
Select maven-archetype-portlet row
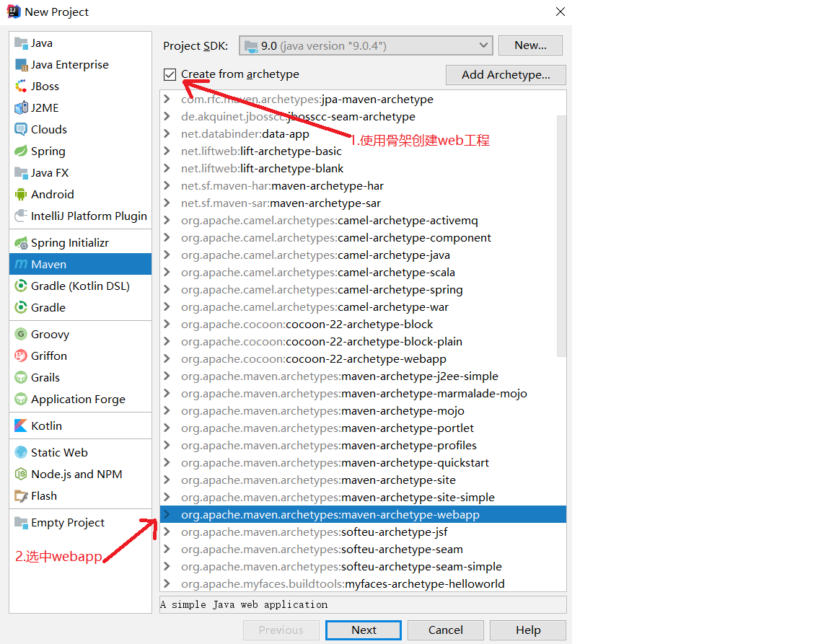click(363, 428)
